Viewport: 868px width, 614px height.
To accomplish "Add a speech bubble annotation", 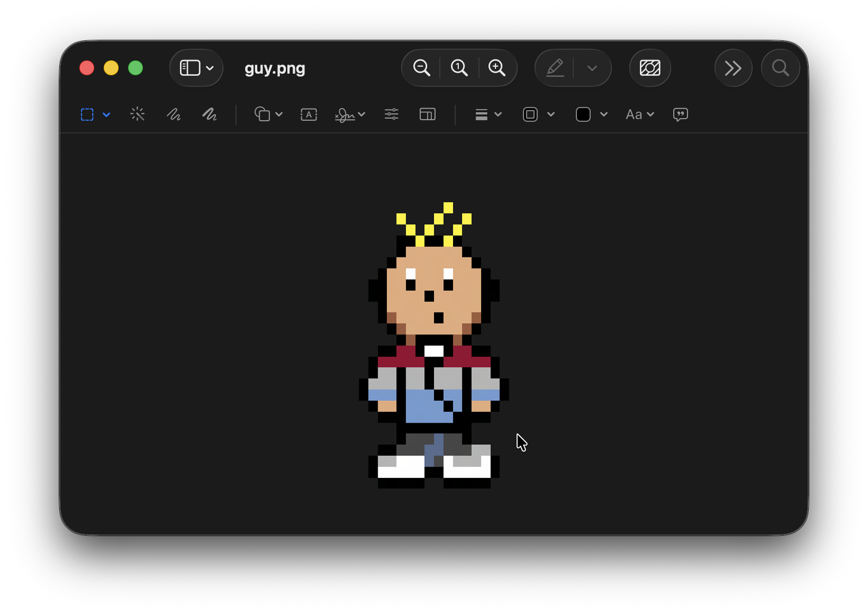I will pyautogui.click(x=680, y=114).
